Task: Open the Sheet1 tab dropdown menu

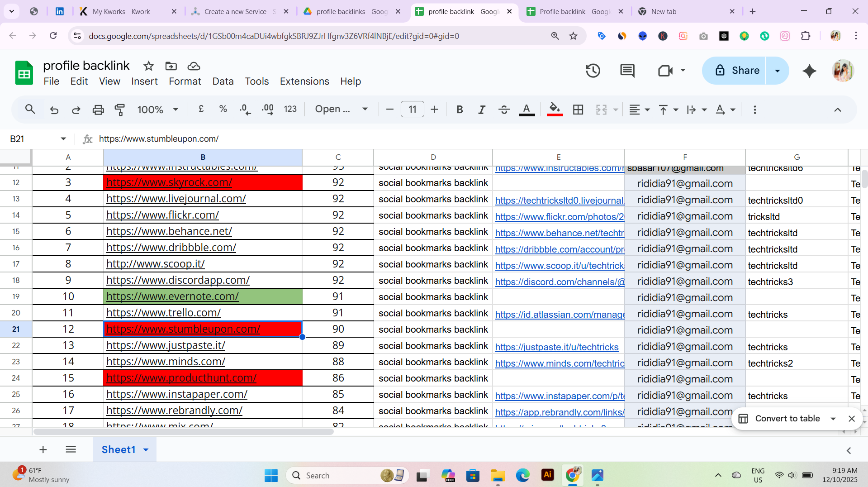Action: [145, 449]
